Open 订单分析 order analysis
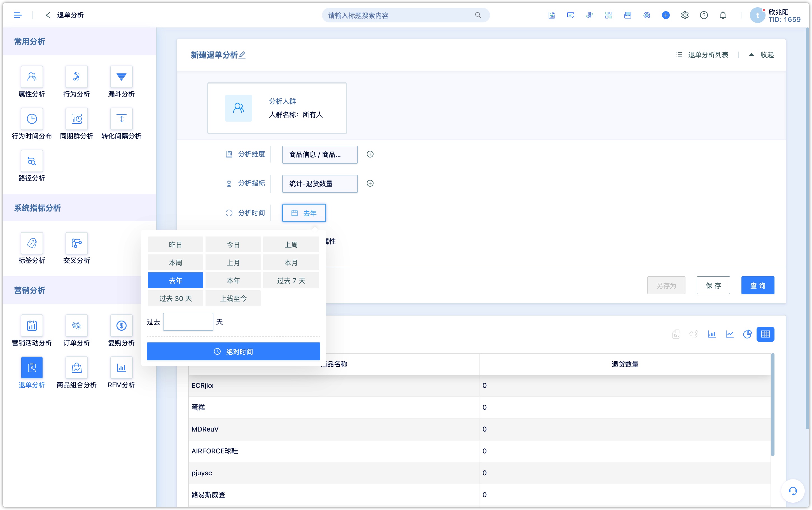Screen dimensions: 812x510 pos(76,331)
